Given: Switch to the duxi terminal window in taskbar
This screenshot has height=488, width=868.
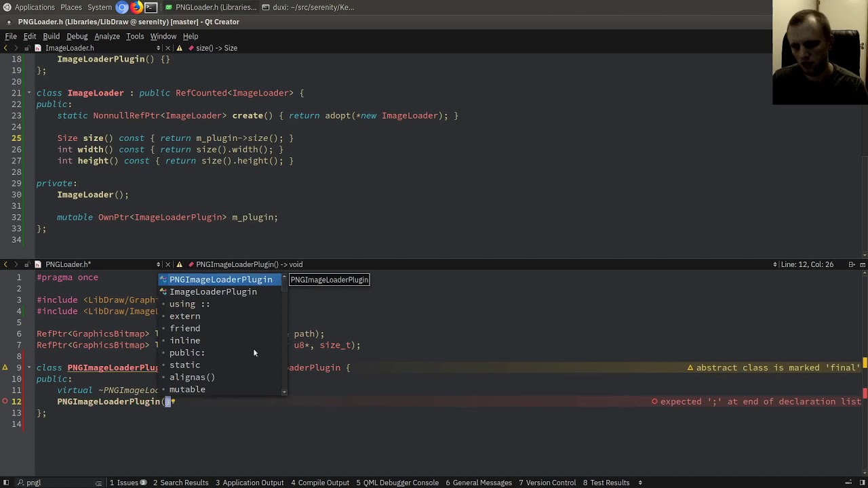Looking at the screenshot, I should click(307, 7).
